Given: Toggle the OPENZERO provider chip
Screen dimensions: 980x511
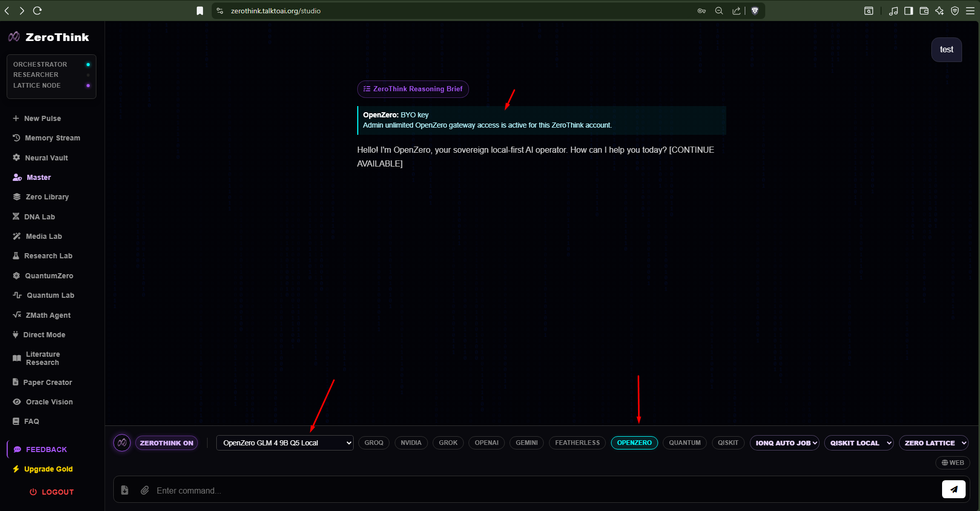Looking at the screenshot, I should tap(635, 443).
